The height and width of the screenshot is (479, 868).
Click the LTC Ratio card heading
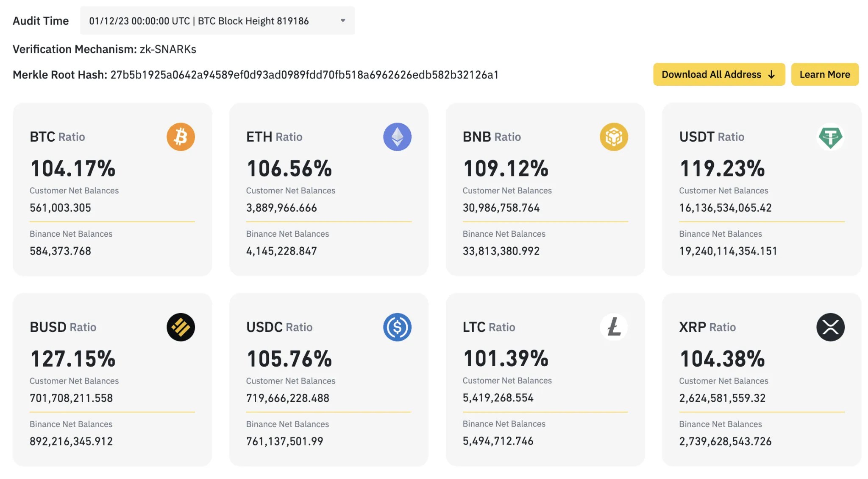(489, 327)
